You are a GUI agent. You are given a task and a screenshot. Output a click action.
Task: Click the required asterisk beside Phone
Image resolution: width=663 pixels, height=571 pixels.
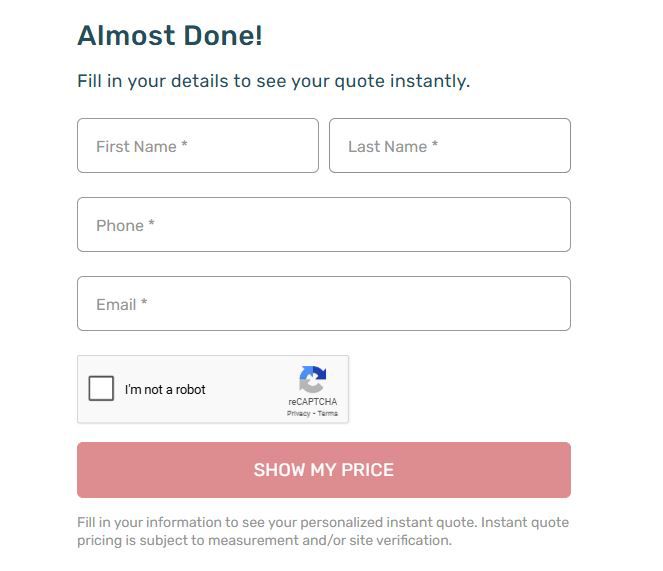click(151, 223)
